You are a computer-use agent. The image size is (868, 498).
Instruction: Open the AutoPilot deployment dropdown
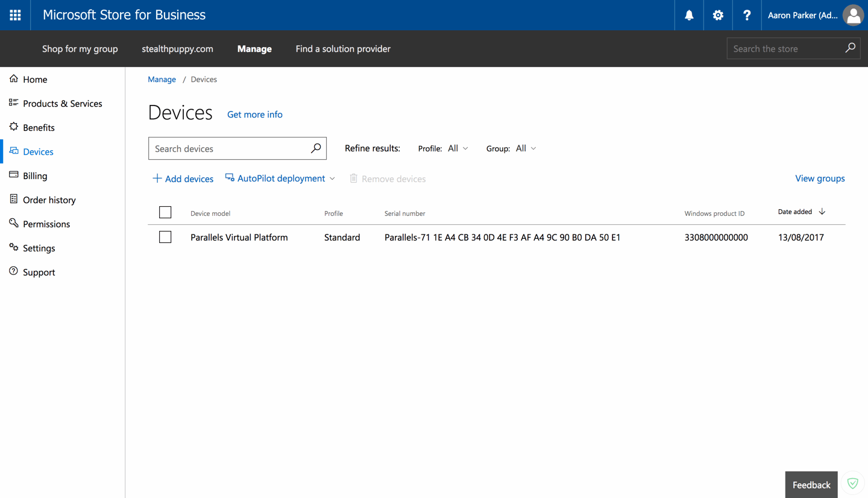click(280, 178)
